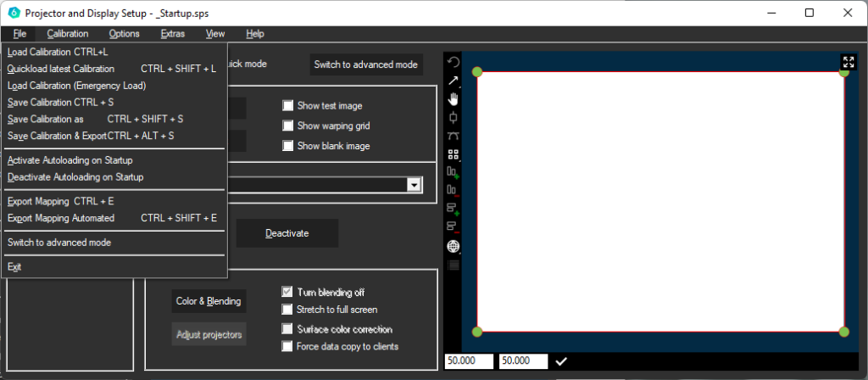The image size is (868, 380).
Task: Select the arrow pointer tool
Action: [x=453, y=81]
